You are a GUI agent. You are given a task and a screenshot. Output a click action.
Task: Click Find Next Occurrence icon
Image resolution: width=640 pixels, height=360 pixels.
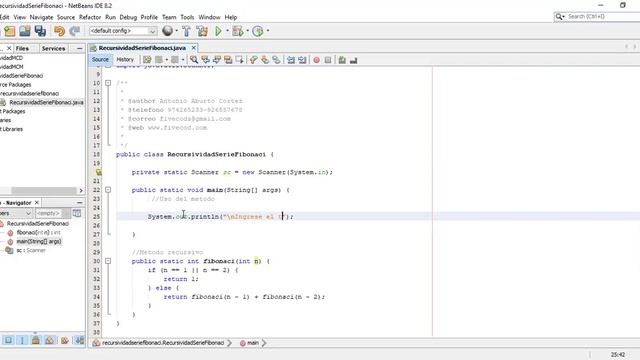click(217, 60)
